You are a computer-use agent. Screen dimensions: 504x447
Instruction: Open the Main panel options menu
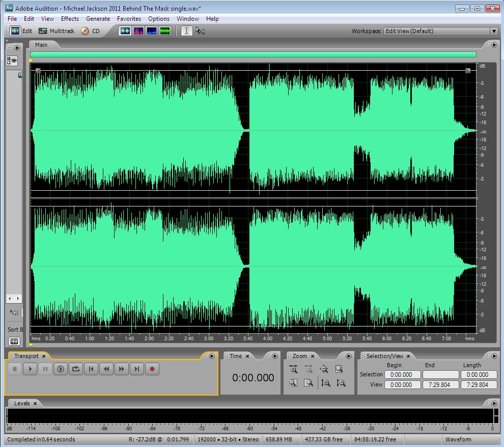(x=493, y=45)
